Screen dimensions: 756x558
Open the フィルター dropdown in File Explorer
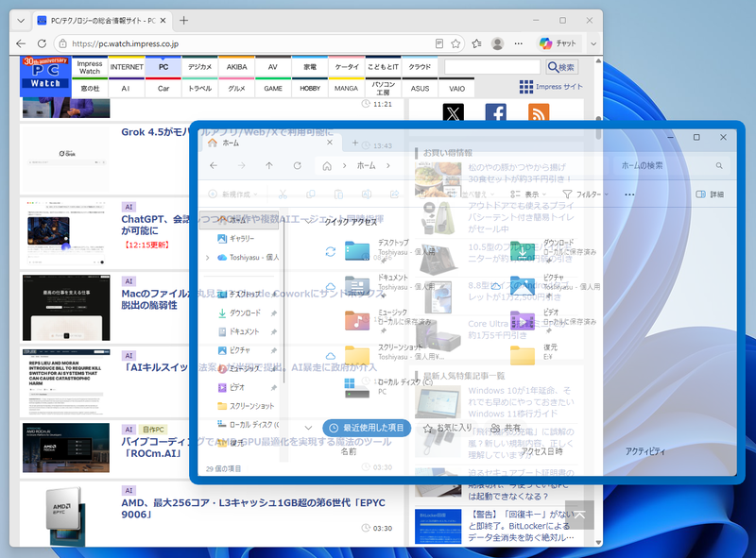[585, 194]
